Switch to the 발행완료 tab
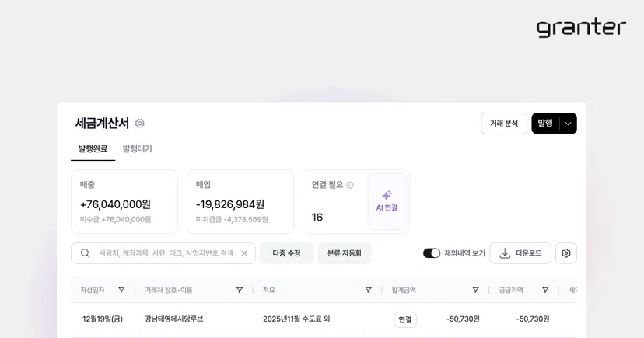 tap(93, 149)
